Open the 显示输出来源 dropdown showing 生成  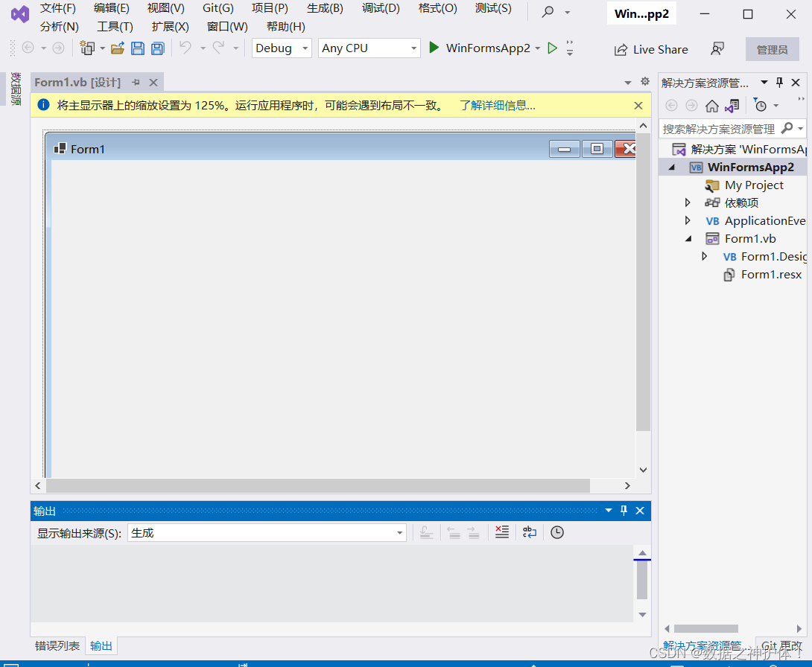[267, 532]
